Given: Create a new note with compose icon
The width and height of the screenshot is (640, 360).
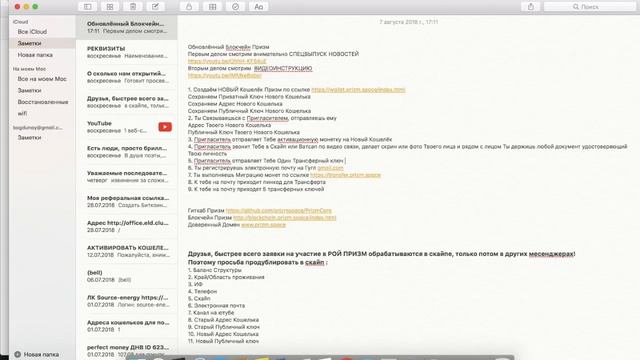Looking at the screenshot, I should point(156,7).
